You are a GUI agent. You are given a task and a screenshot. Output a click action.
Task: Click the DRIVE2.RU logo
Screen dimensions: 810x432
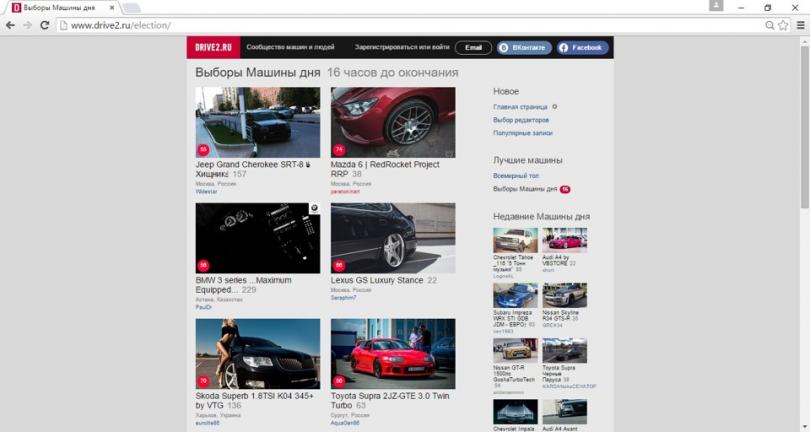pyautogui.click(x=211, y=48)
